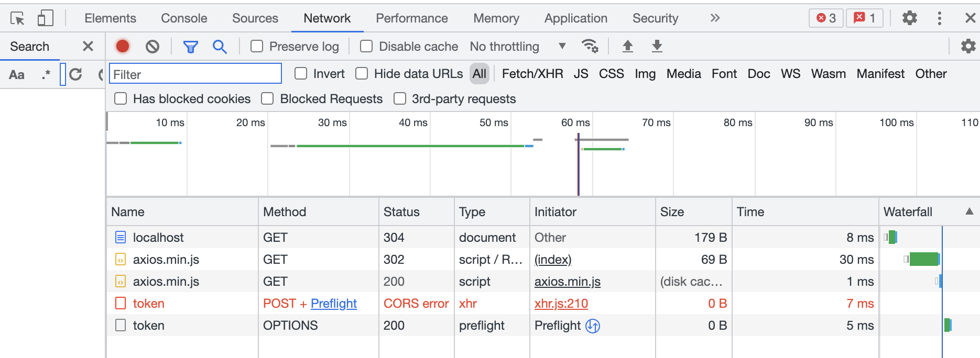Open the Preflight link in token row

333,304
